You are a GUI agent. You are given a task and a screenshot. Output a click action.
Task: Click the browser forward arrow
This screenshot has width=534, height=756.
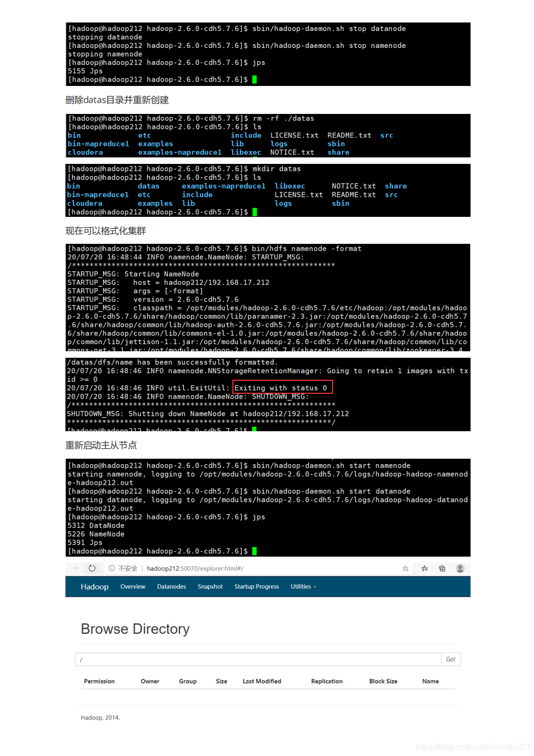pyautogui.click(x=74, y=568)
